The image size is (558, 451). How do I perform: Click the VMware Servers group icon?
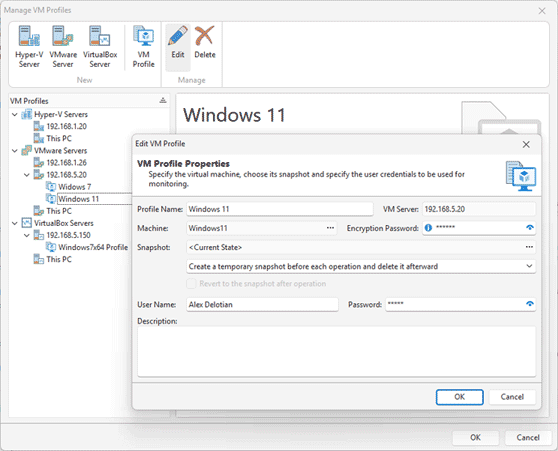[27, 151]
